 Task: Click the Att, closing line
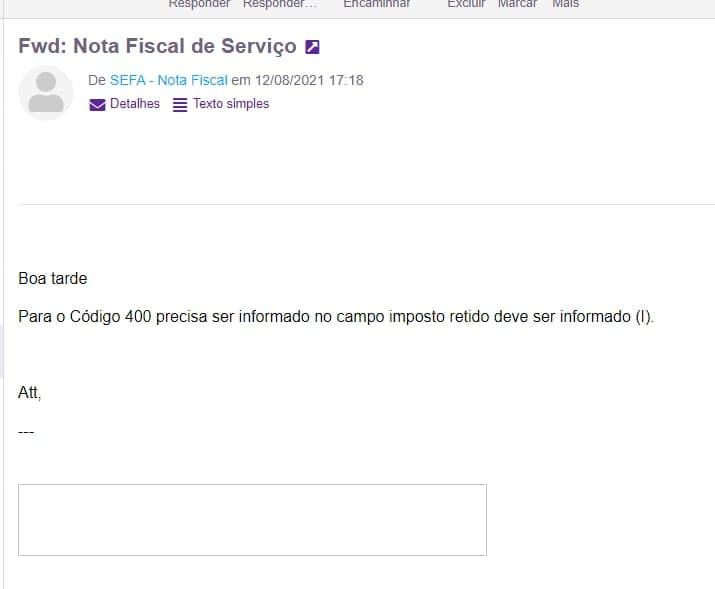point(30,393)
